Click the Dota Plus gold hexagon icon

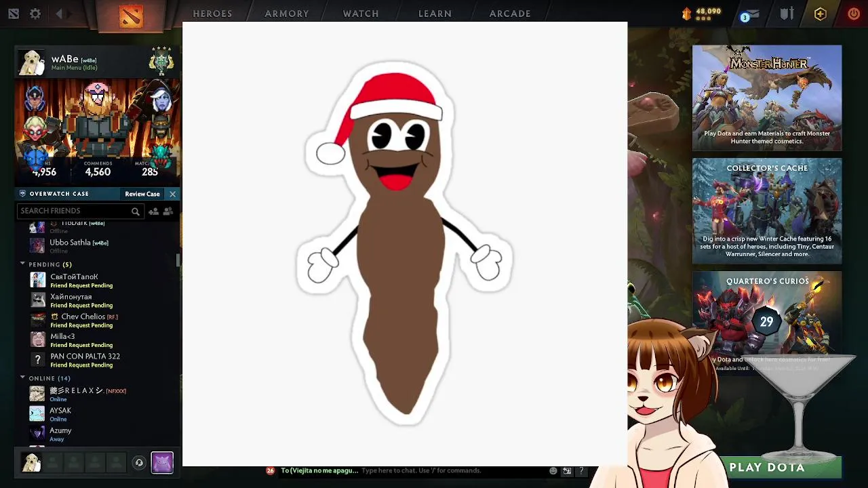[x=821, y=14]
